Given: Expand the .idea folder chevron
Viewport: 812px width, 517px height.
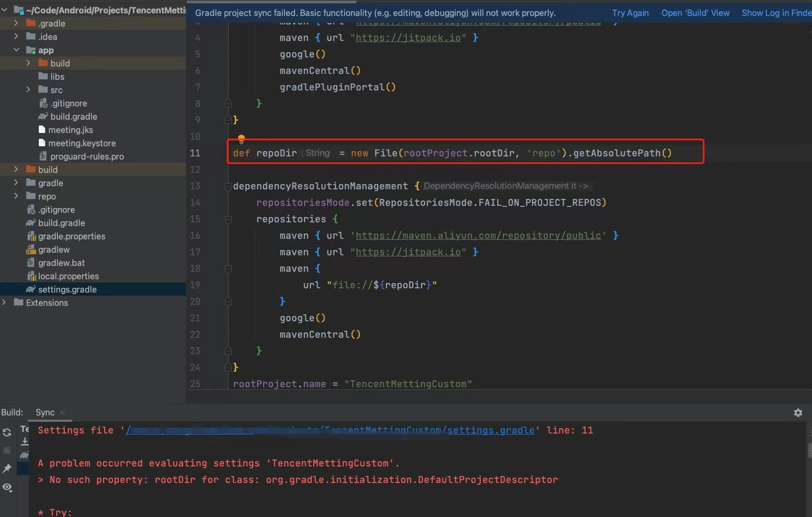Looking at the screenshot, I should point(16,36).
